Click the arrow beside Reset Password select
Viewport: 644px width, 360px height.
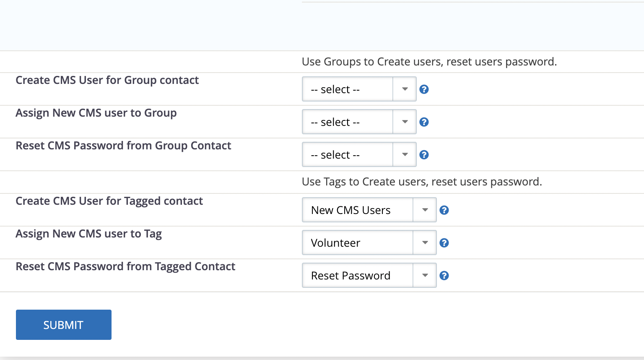tap(424, 275)
